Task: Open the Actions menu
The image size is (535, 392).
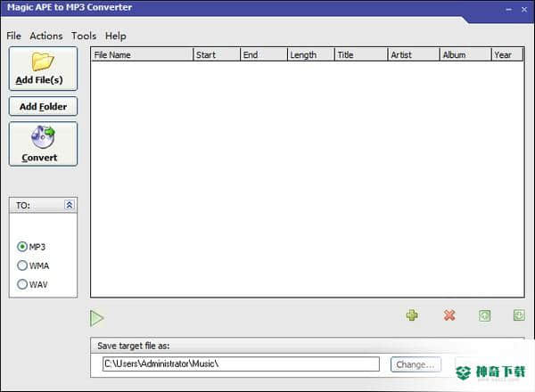Action: (46, 36)
